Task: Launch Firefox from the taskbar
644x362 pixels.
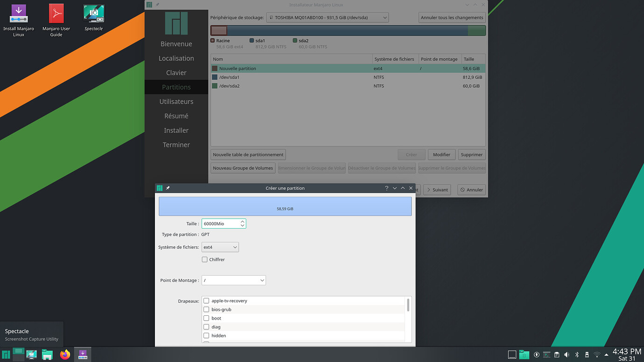Action: [x=65, y=355]
